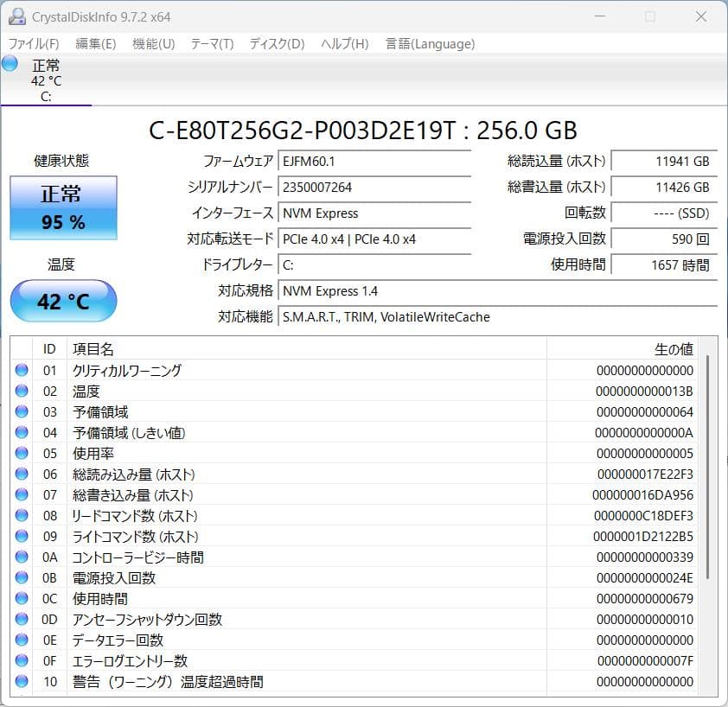Select the 総読み込み量 (ホスト) attribute name
The height and width of the screenshot is (707, 728).
click(x=134, y=475)
